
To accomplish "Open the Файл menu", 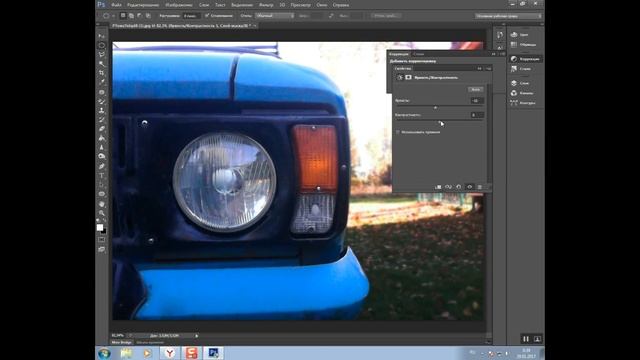I will pos(116,5).
